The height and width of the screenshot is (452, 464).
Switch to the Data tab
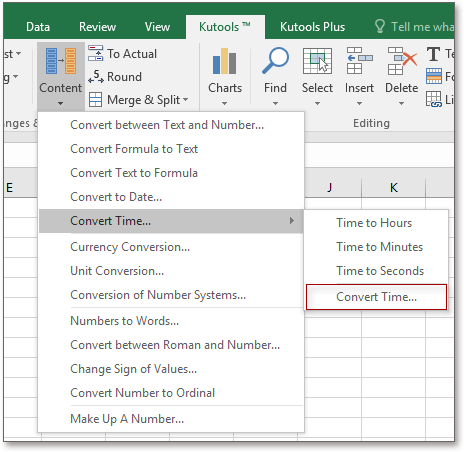pos(38,27)
